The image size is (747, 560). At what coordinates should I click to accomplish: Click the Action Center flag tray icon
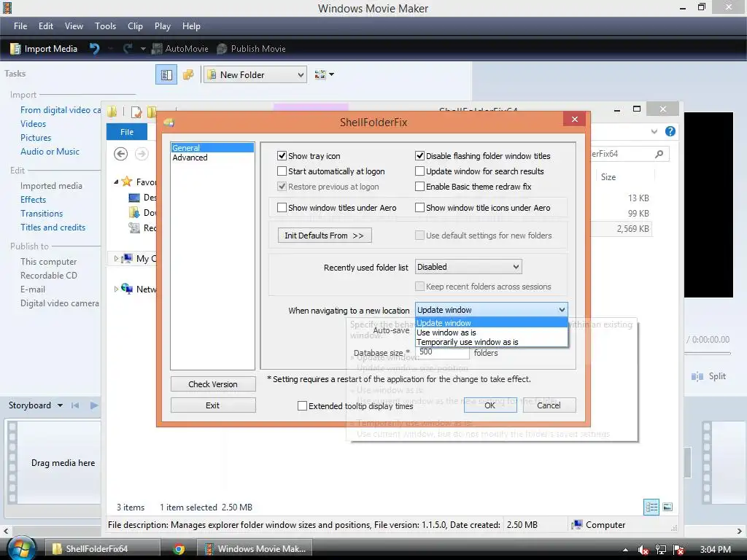[678, 550]
